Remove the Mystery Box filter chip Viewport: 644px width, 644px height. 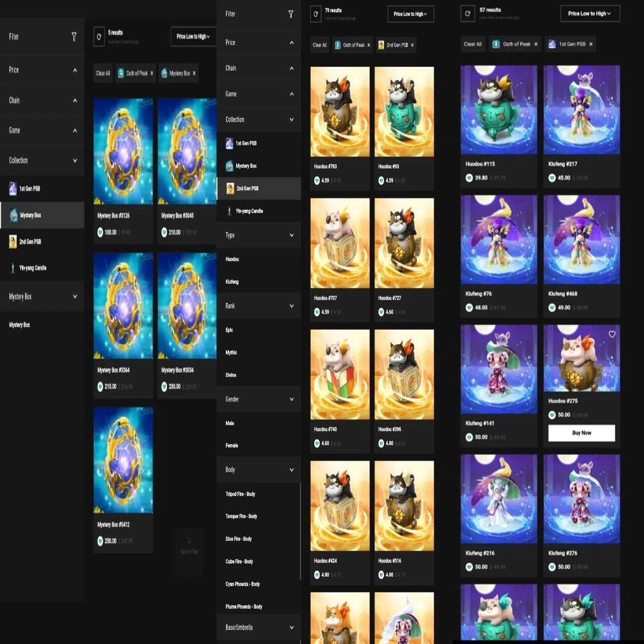point(194,73)
